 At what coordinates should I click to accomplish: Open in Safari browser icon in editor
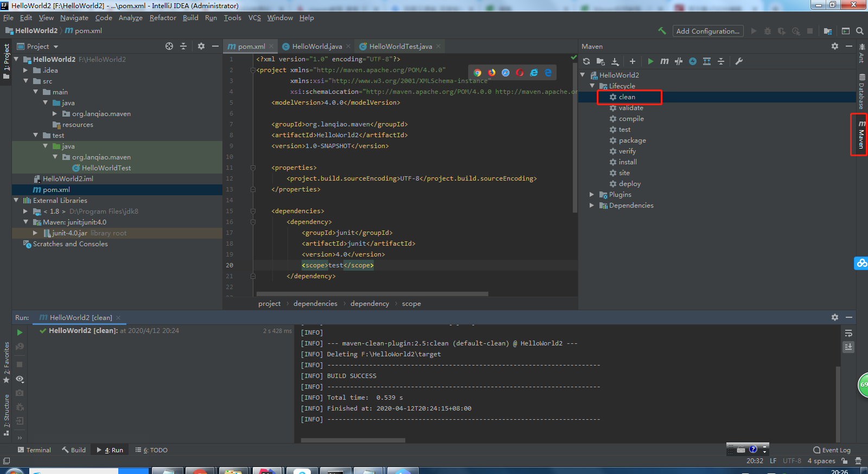pos(506,73)
